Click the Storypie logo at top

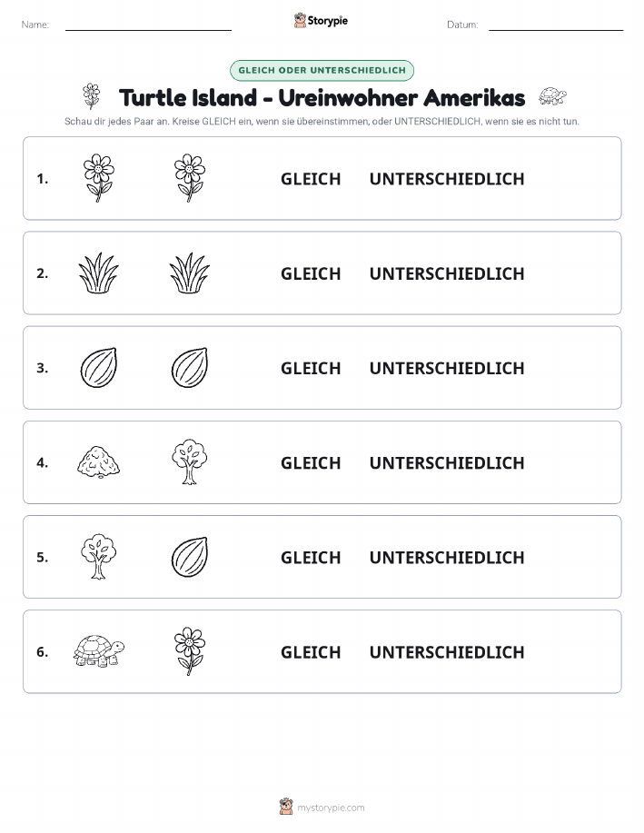pos(321,21)
